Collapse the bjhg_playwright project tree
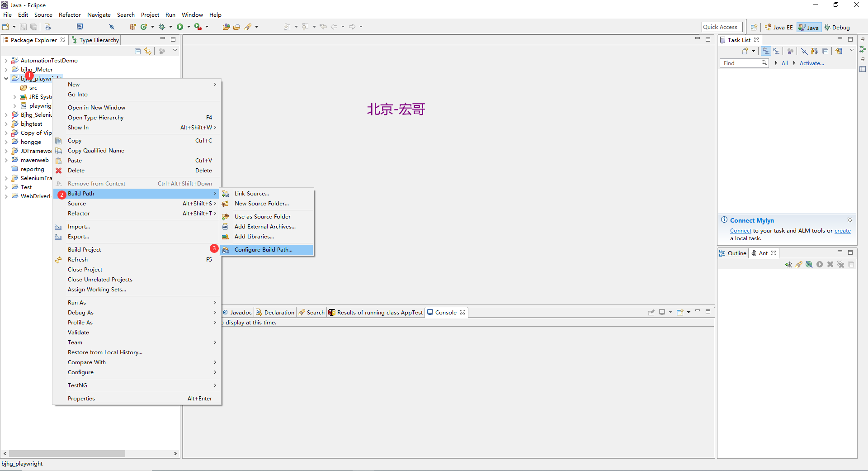868x471 pixels. coord(6,78)
